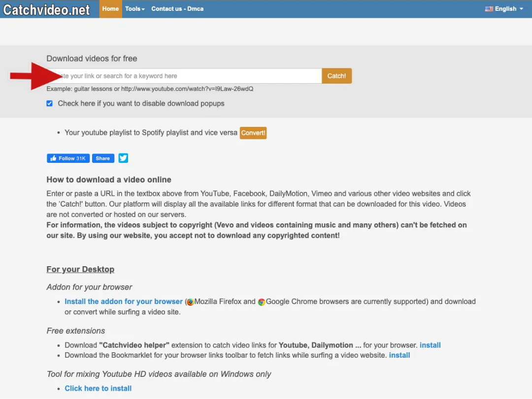The image size is (532, 399).
Task: Click the US flag icon
Action: [489, 9]
